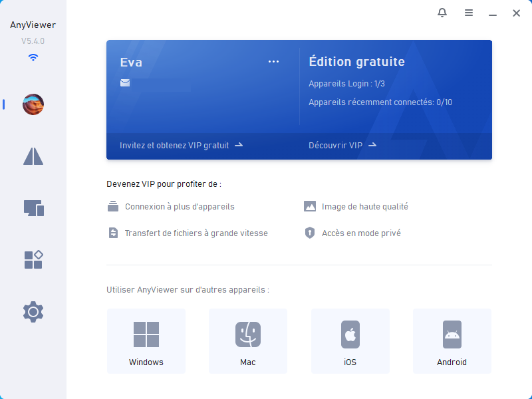Click Devenez VIP pour profiter de heading
This screenshot has height=399, width=532.
(x=164, y=184)
